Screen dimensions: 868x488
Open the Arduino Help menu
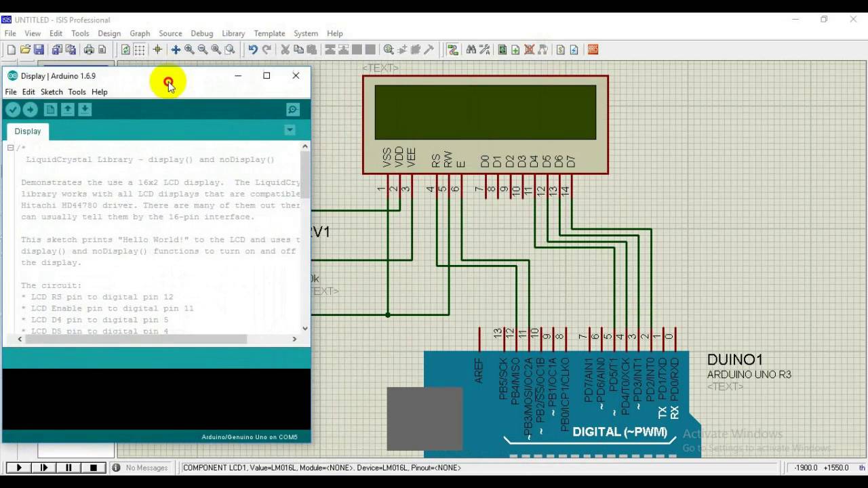pyautogui.click(x=100, y=91)
